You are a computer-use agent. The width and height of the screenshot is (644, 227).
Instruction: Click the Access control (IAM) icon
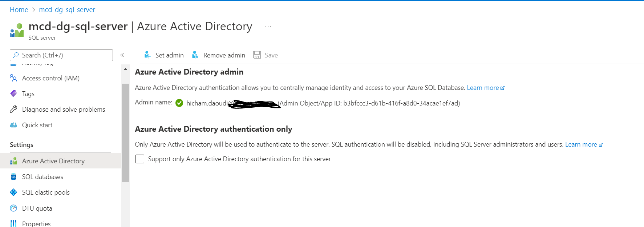[13, 78]
